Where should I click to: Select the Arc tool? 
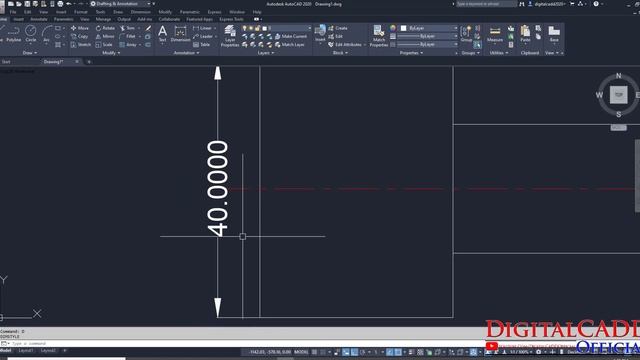[46, 34]
